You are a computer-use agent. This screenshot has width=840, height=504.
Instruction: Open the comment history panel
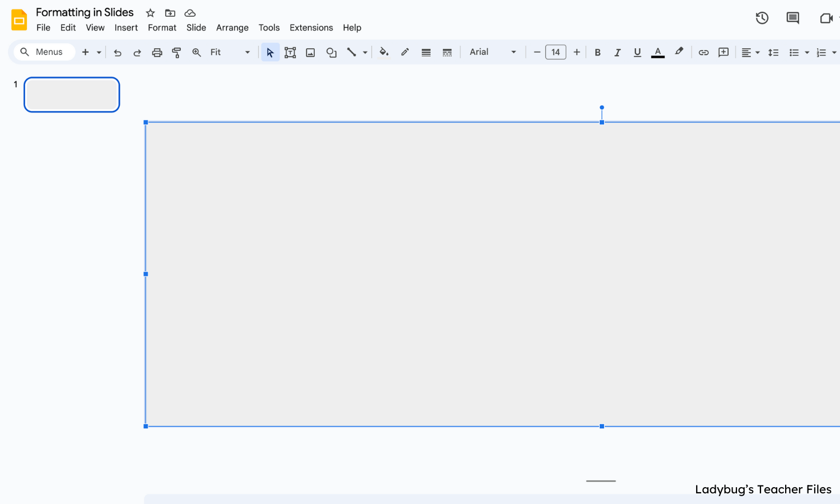pos(792,18)
